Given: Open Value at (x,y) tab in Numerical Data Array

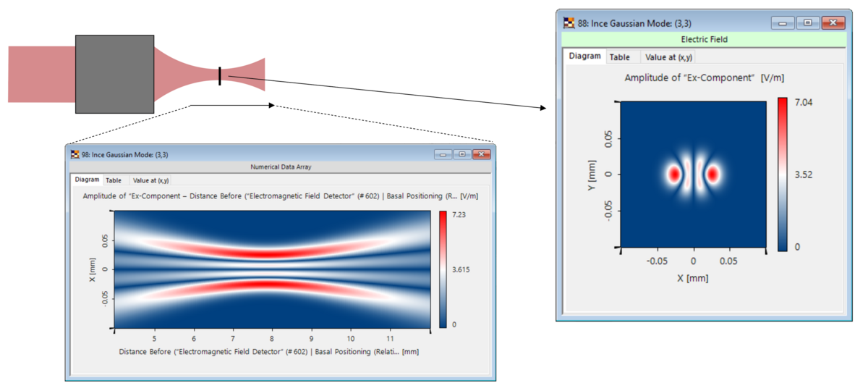Looking at the screenshot, I should [151, 180].
